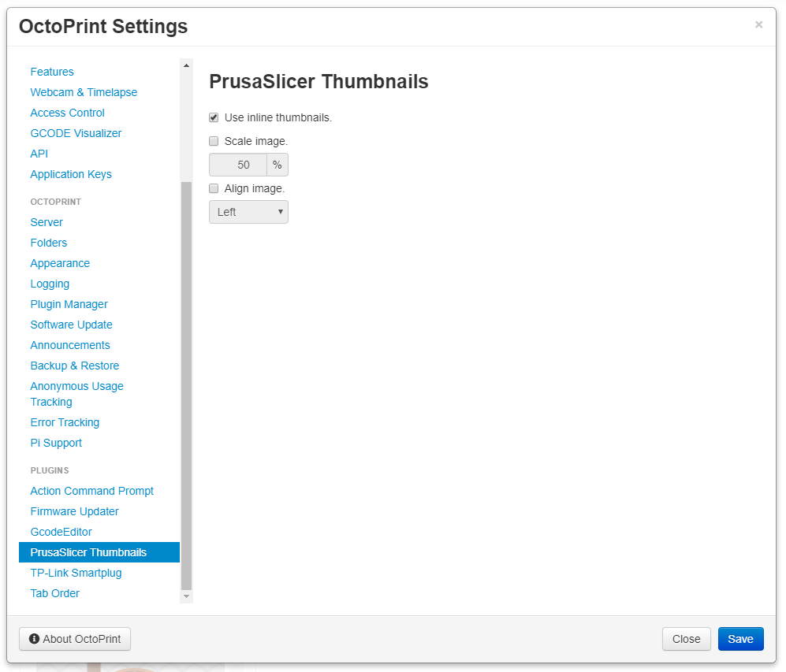Check the "Align image" checkbox
This screenshot has height=672, width=786.
[214, 186]
